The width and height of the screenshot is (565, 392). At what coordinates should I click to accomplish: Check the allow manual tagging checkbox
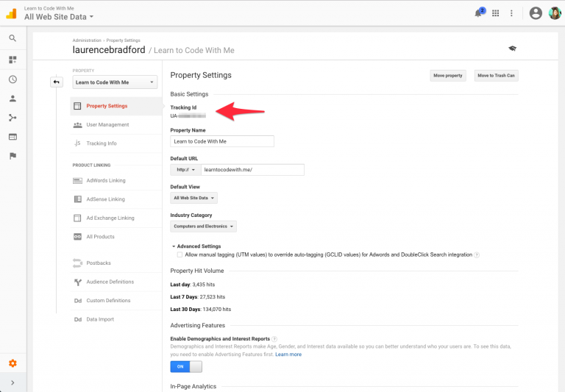(180, 254)
